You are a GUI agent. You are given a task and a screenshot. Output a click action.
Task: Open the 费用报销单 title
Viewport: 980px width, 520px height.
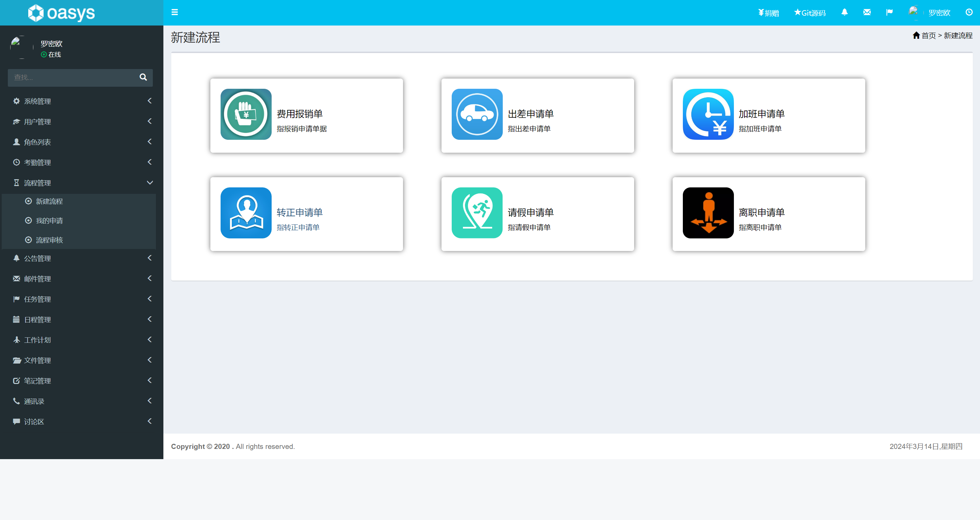[300, 114]
